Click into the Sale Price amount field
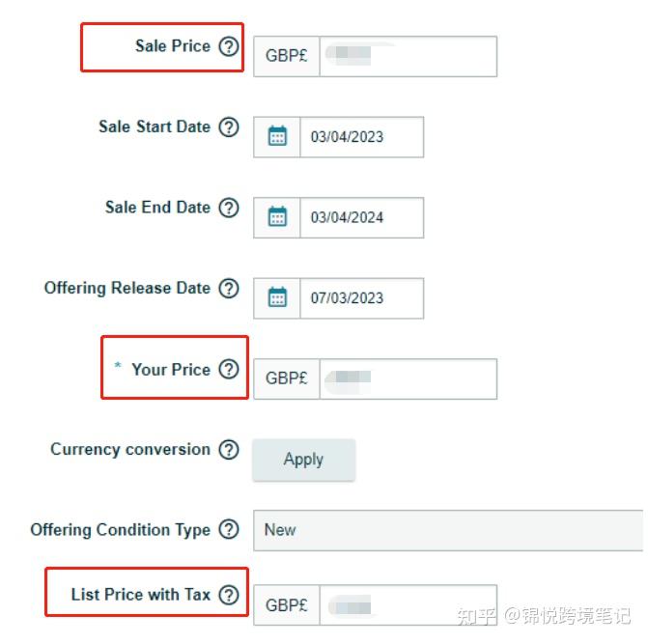648x644 pixels. coord(408,57)
